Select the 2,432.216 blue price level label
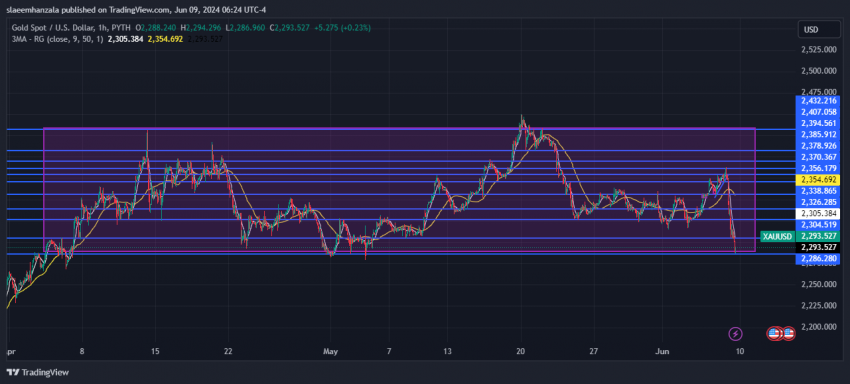Viewport: 850px width, 384px height. coord(817,101)
